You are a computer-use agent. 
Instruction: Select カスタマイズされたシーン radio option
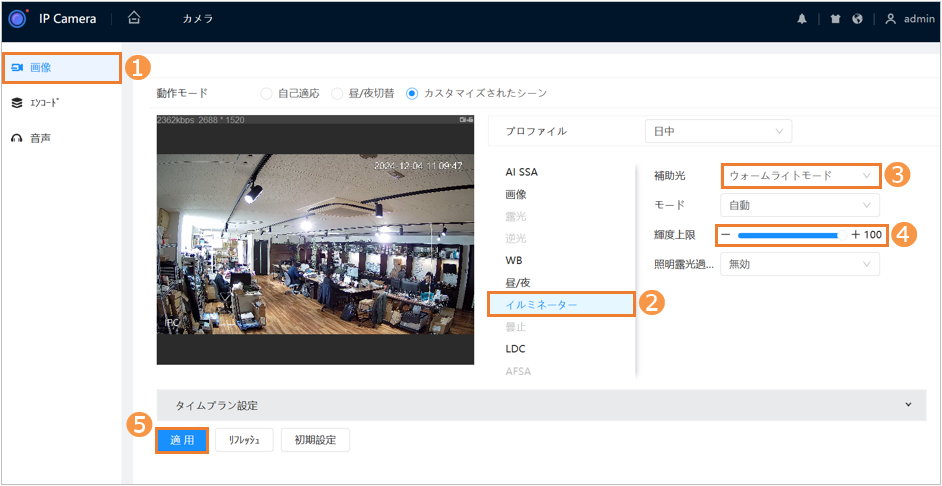[x=412, y=93]
